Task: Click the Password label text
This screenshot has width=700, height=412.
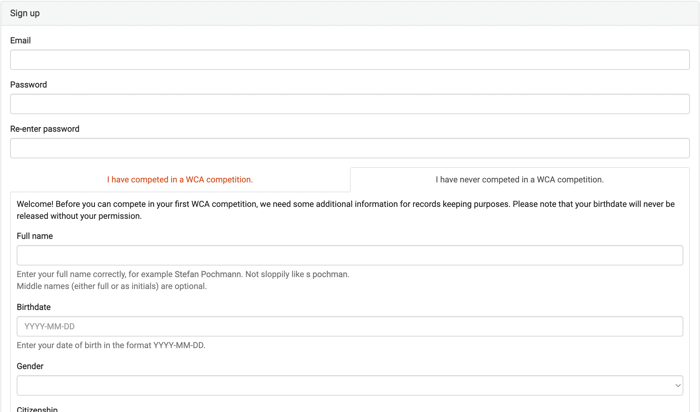Action: coord(29,84)
